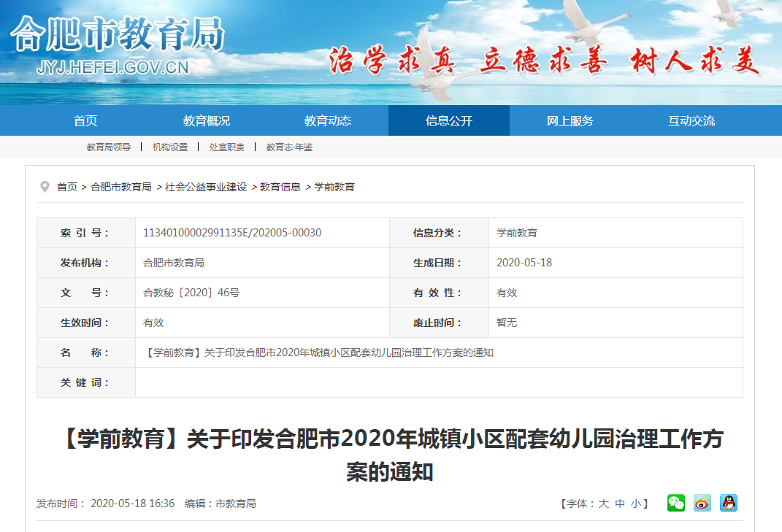
Task: Switch to the 信息公开 navigation tab
Action: point(448,120)
